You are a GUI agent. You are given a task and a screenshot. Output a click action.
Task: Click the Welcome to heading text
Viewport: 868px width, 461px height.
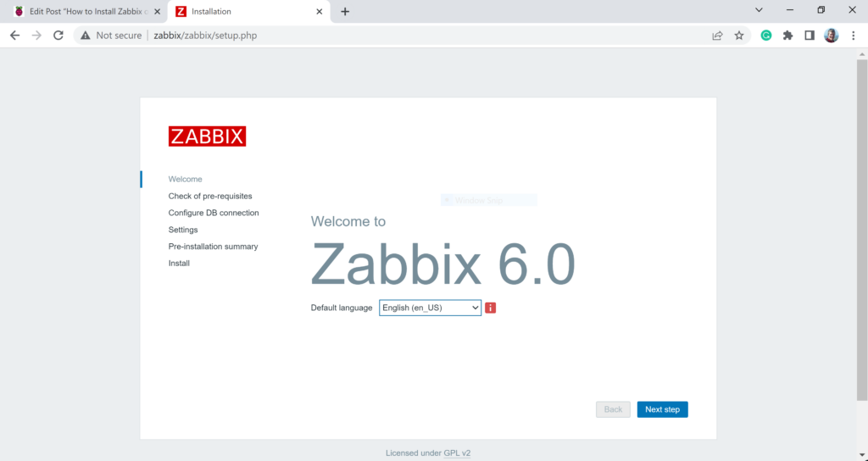coord(348,221)
